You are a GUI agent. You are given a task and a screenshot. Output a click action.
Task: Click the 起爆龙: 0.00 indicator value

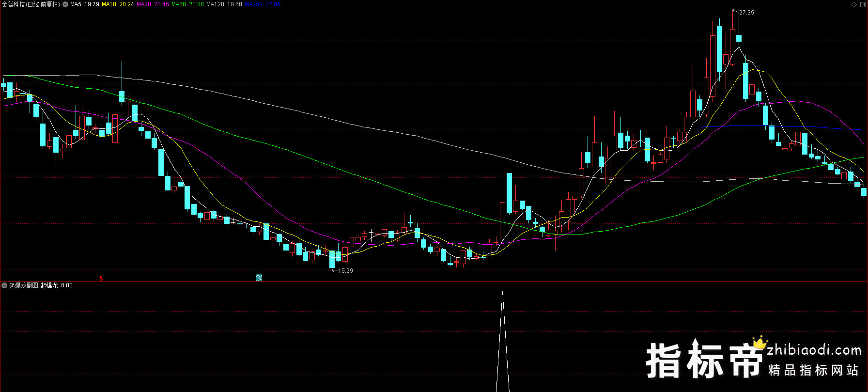[56, 285]
